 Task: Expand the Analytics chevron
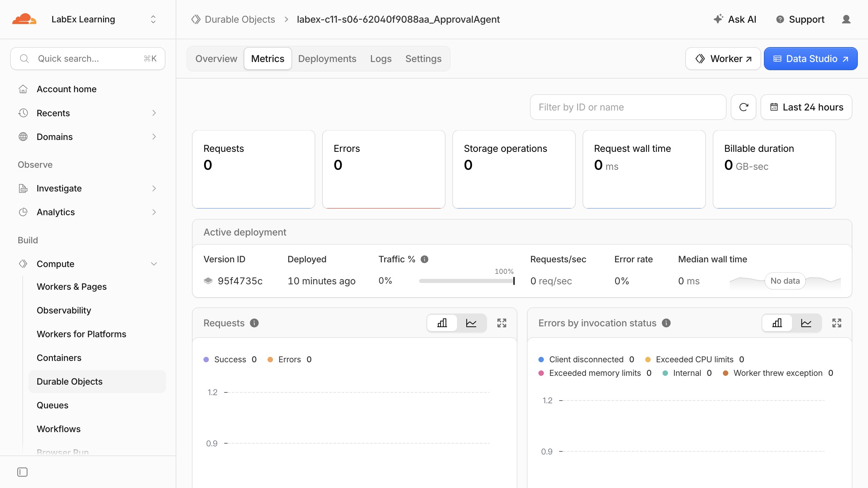click(x=154, y=212)
